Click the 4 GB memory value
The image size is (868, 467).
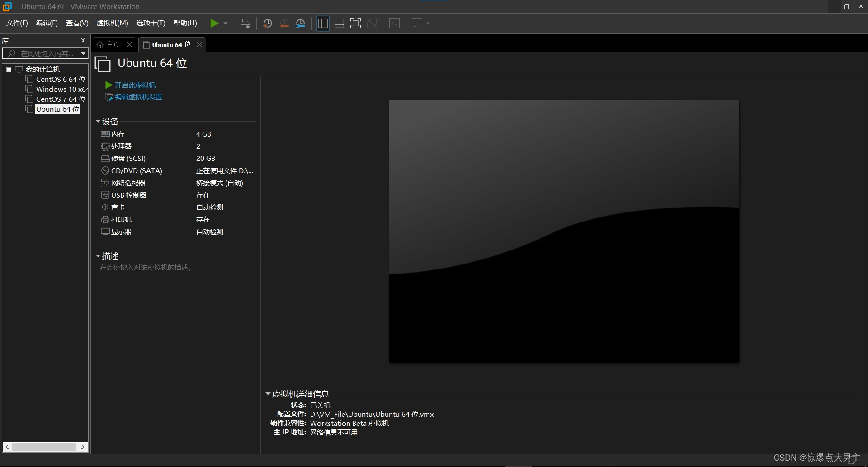tap(203, 134)
